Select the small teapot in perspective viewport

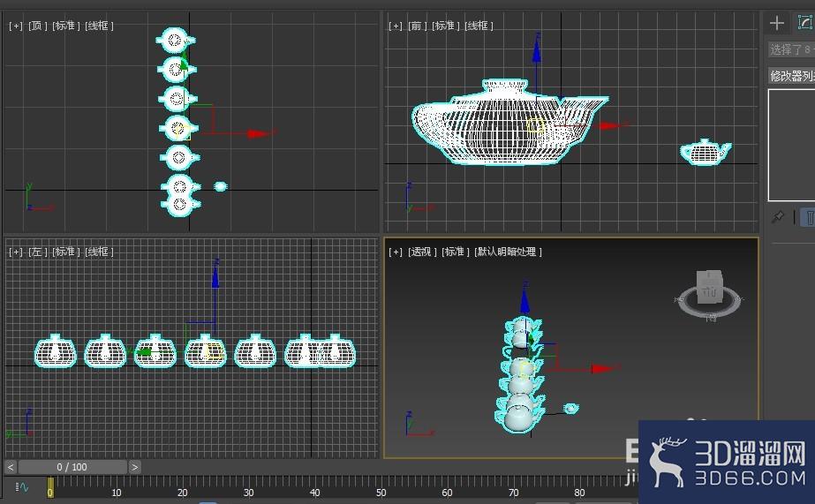(570, 409)
